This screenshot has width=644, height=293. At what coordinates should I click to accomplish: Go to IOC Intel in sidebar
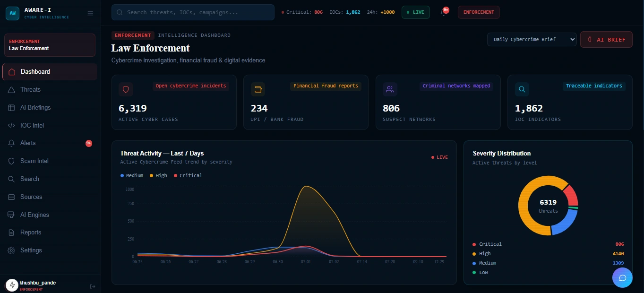coord(50,125)
